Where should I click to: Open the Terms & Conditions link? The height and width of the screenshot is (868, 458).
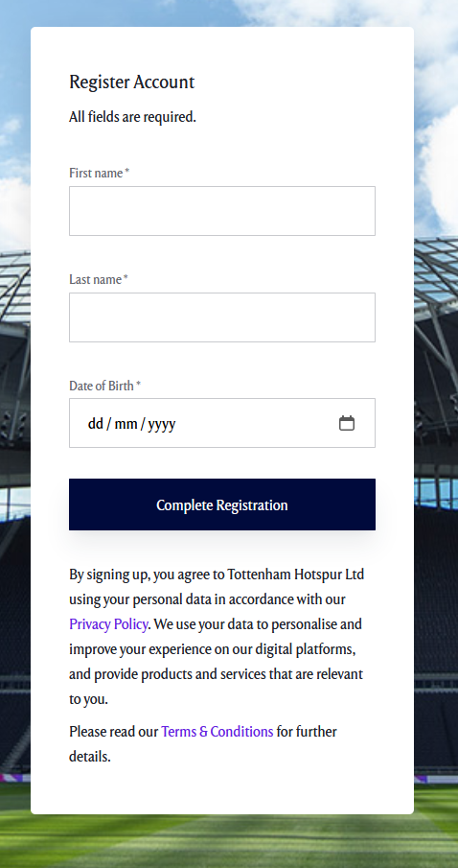(x=218, y=732)
